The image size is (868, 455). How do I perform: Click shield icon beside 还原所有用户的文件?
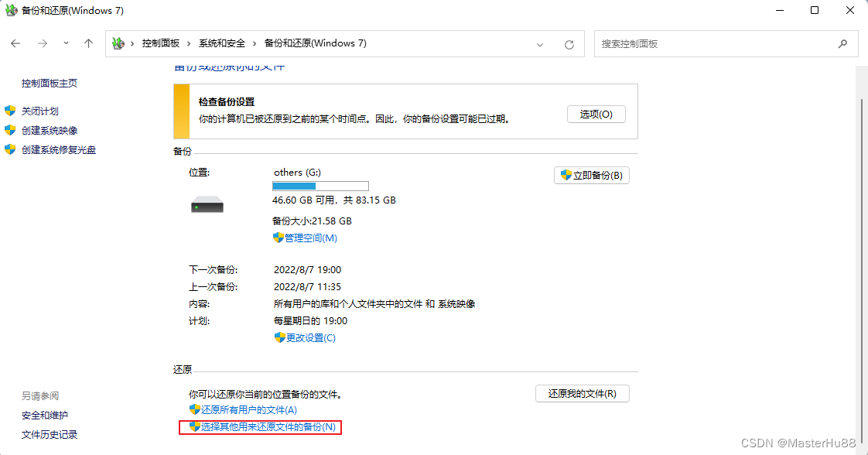tap(194, 409)
